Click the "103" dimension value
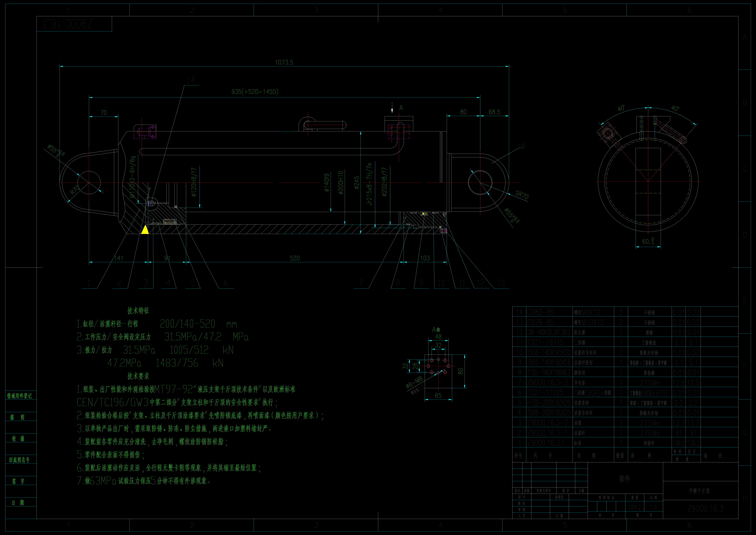Image resolution: width=756 pixels, height=535 pixels. pos(425,258)
